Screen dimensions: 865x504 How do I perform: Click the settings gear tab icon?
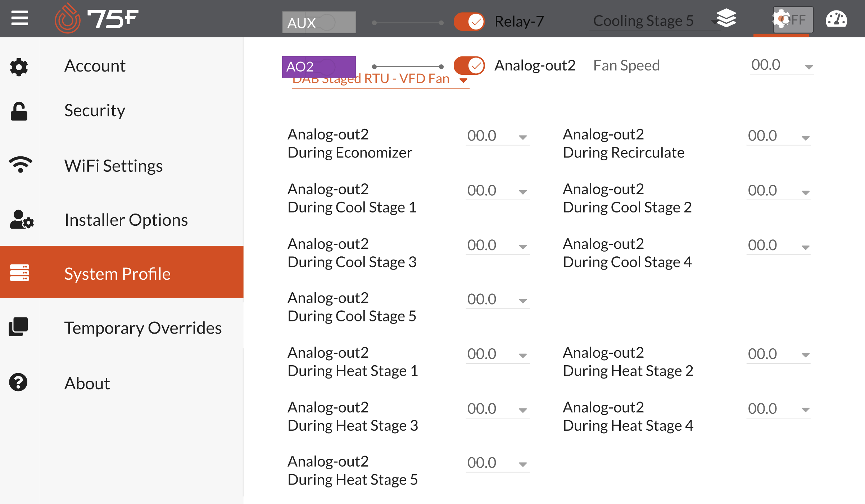pos(781,19)
